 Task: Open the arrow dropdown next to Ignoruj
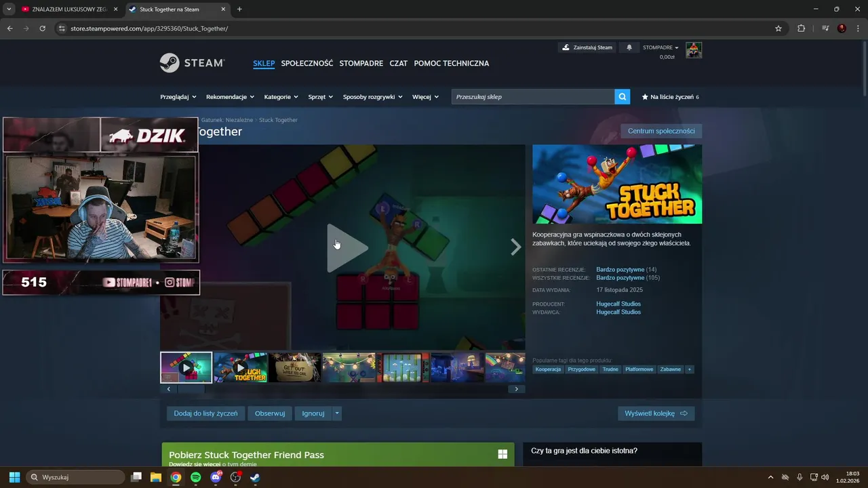click(x=337, y=413)
